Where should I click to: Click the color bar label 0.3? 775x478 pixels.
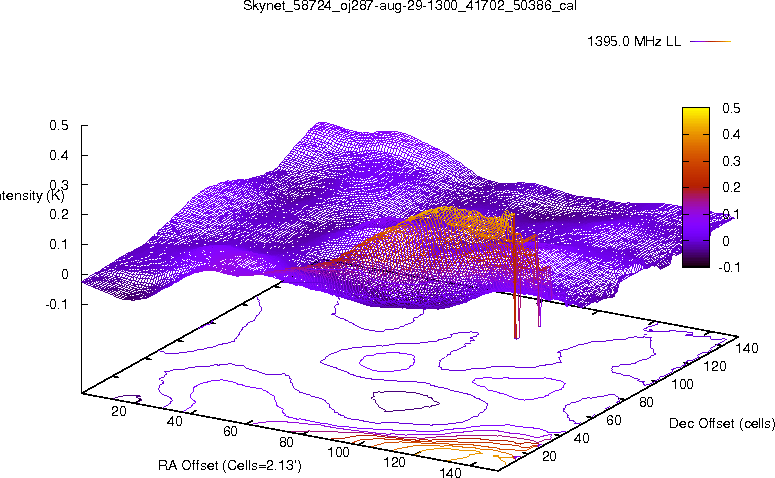pyautogui.click(x=731, y=161)
